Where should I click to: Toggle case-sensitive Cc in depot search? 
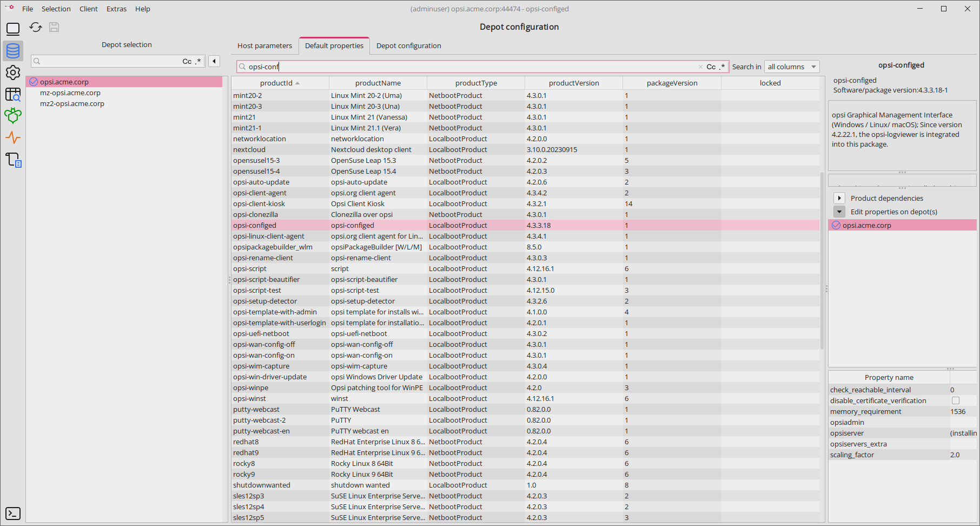click(x=187, y=61)
